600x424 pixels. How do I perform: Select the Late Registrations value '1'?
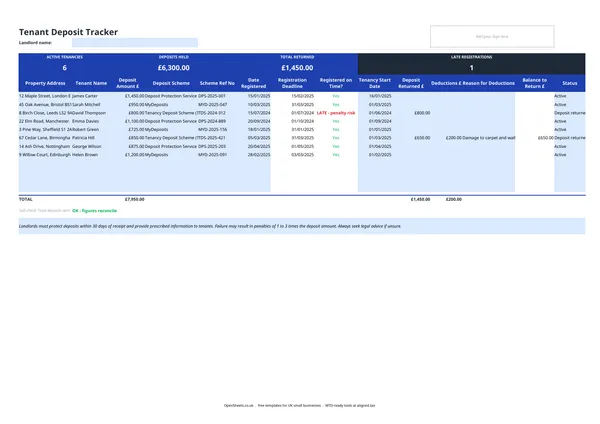click(471, 68)
